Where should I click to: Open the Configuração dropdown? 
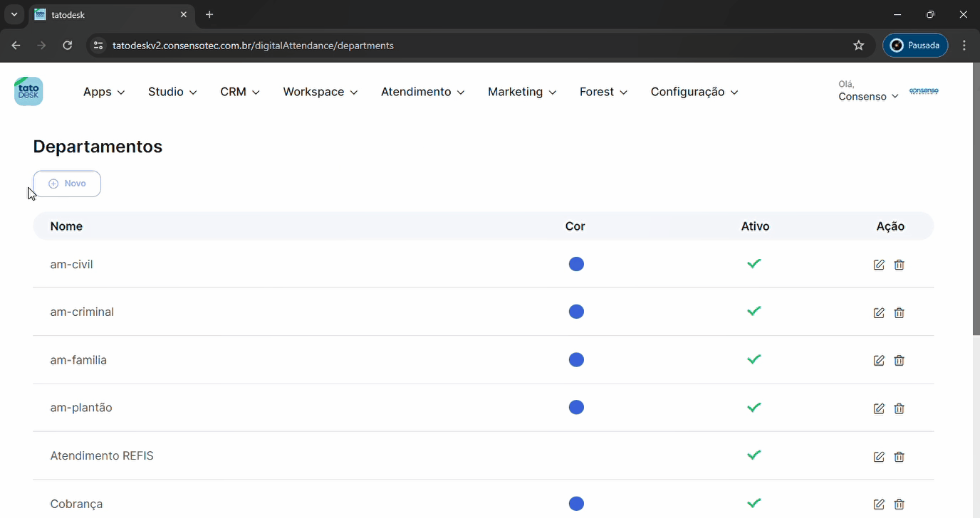click(694, 92)
